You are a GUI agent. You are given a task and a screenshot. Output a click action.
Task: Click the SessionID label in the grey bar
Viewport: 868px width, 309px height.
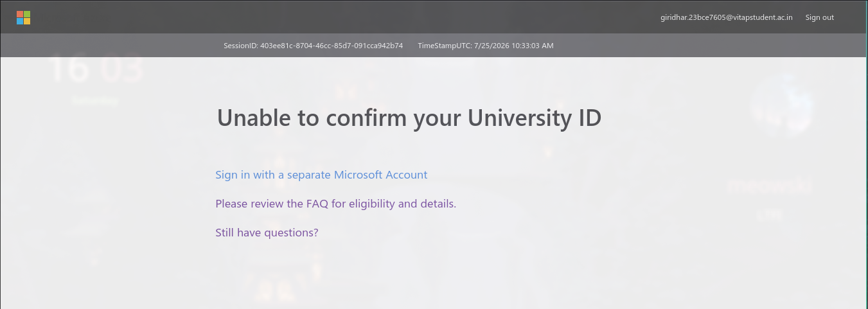[241, 46]
